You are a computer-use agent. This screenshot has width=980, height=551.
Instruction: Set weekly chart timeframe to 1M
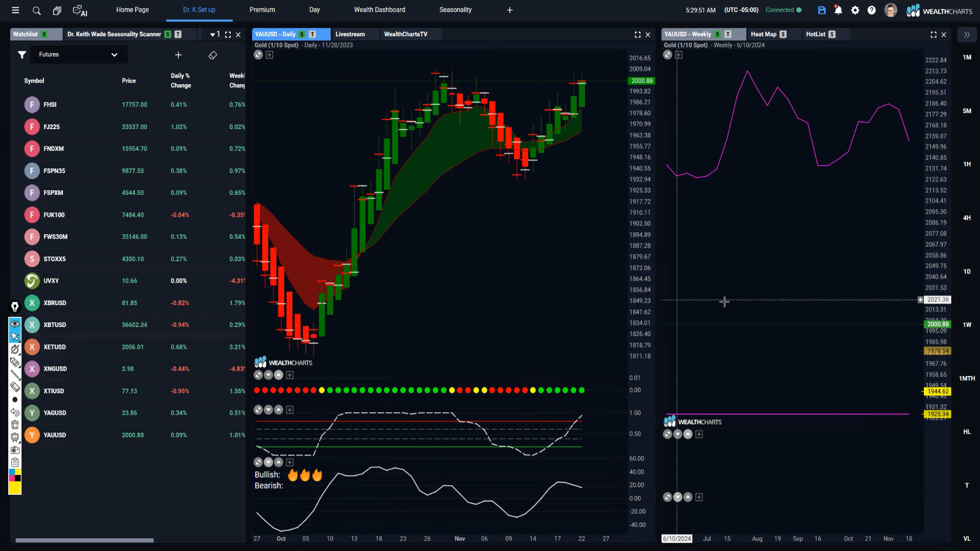(967, 57)
